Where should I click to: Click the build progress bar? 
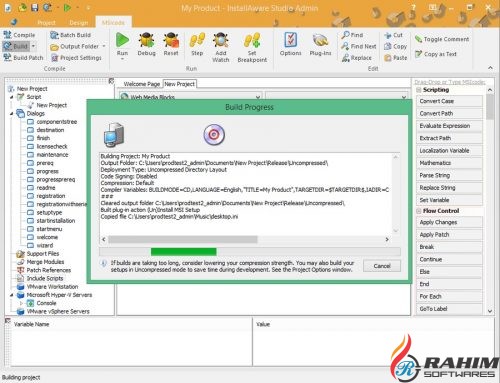(x=250, y=252)
